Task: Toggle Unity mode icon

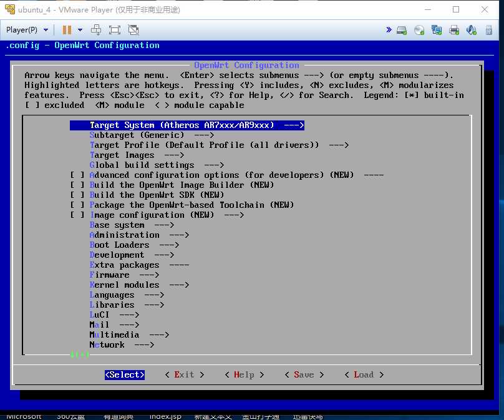Action: click(133, 30)
